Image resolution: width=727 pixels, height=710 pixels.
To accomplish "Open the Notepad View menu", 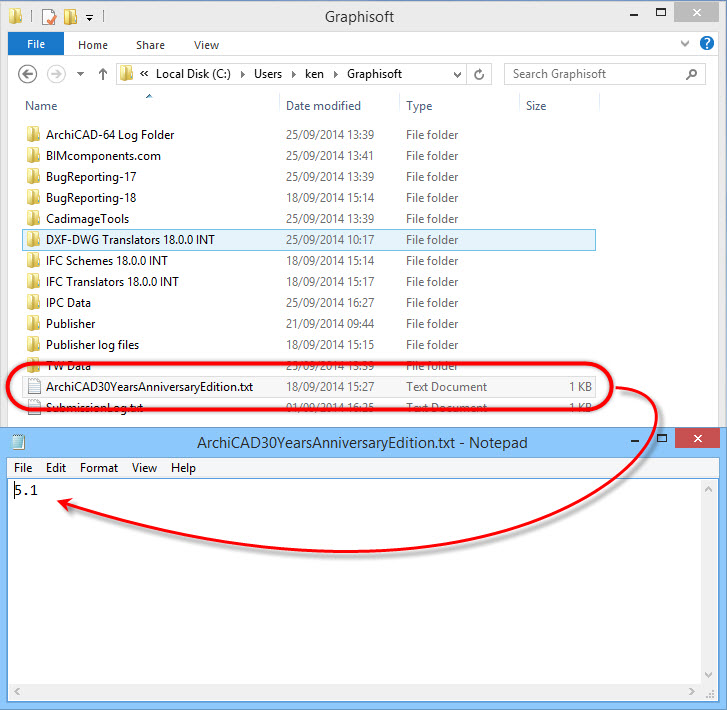I will click(144, 468).
